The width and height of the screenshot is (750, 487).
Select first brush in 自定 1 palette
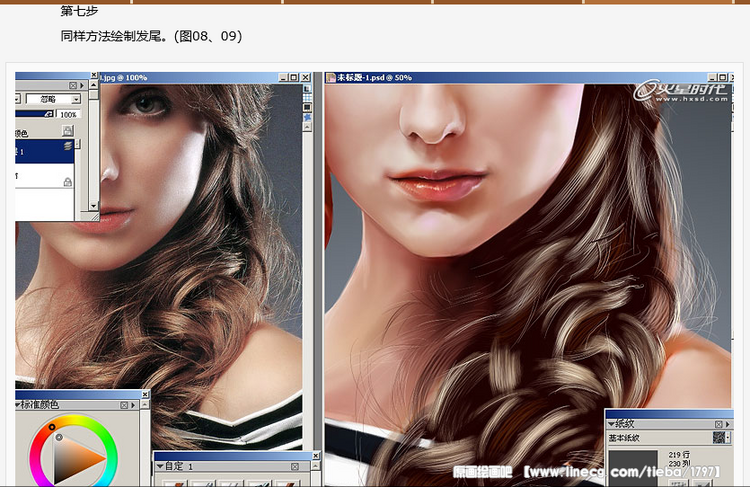[x=176, y=483]
